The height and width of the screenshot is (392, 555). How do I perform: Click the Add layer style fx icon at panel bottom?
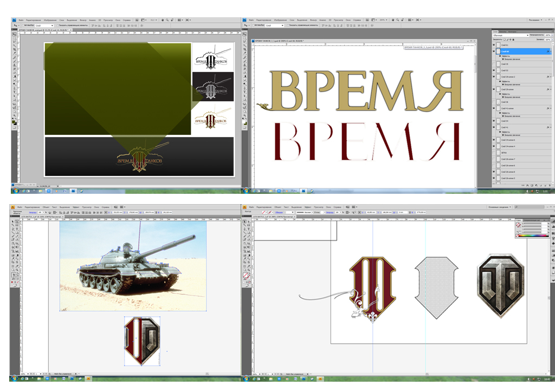pos(527,186)
